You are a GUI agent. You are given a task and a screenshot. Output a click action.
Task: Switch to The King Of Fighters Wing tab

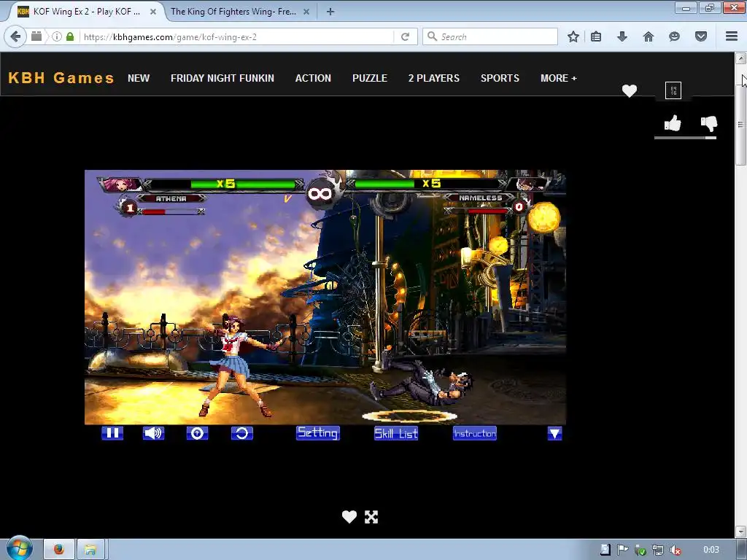(233, 12)
